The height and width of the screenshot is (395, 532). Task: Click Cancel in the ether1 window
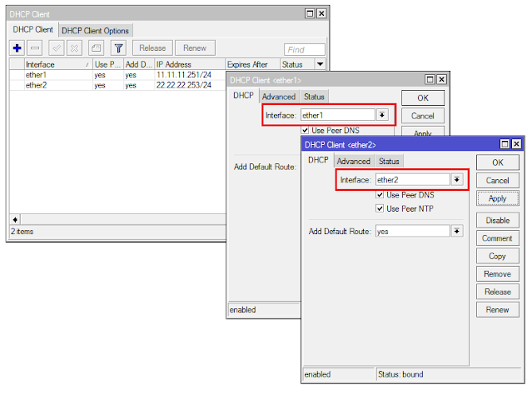point(423,116)
